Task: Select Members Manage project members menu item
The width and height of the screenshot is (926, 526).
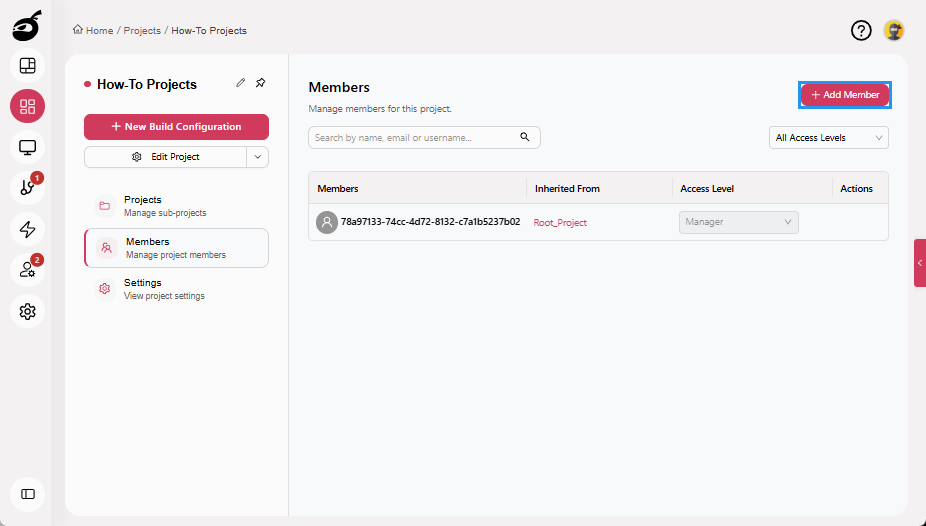Action: 176,248
